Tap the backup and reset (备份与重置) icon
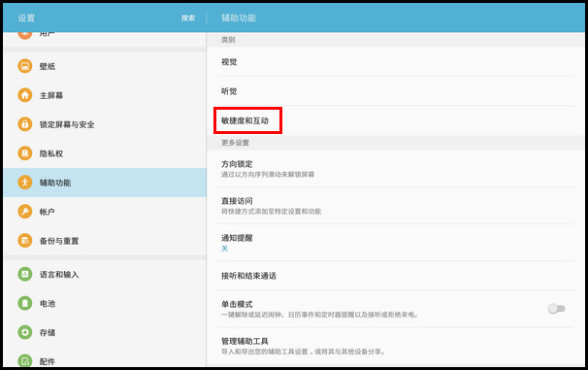 [25, 241]
